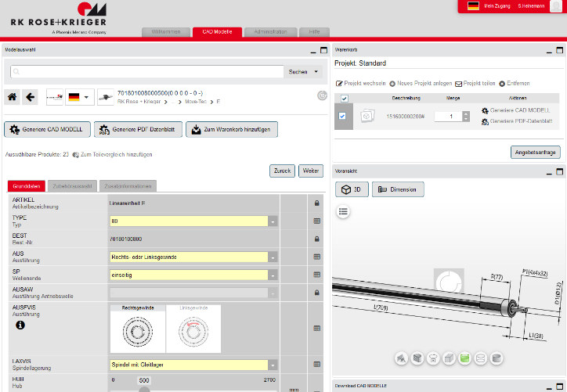Viewport: 567px width, 392px height.
Task: Click Generiere PDF-Datenblatt in the Warenkorb row
Action: (517, 121)
